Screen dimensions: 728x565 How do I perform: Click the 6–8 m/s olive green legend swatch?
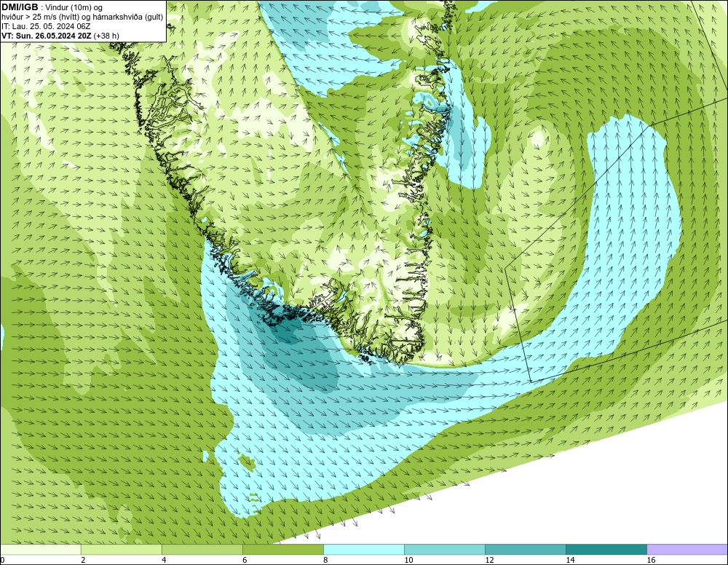click(x=283, y=550)
